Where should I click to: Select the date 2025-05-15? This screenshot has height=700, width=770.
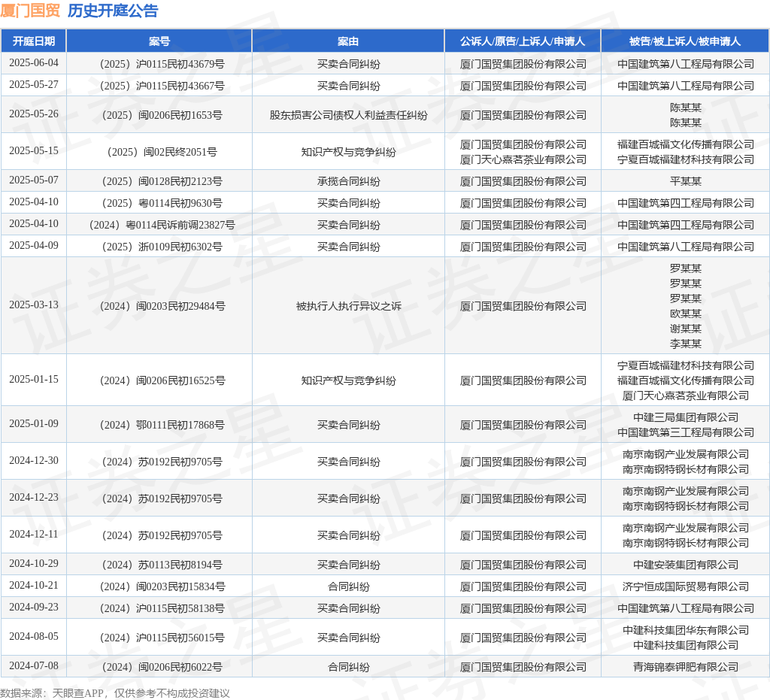[33, 150]
